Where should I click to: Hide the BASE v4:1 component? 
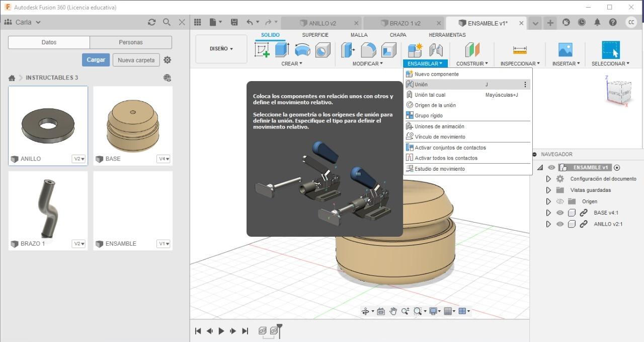tap(560, 213)
